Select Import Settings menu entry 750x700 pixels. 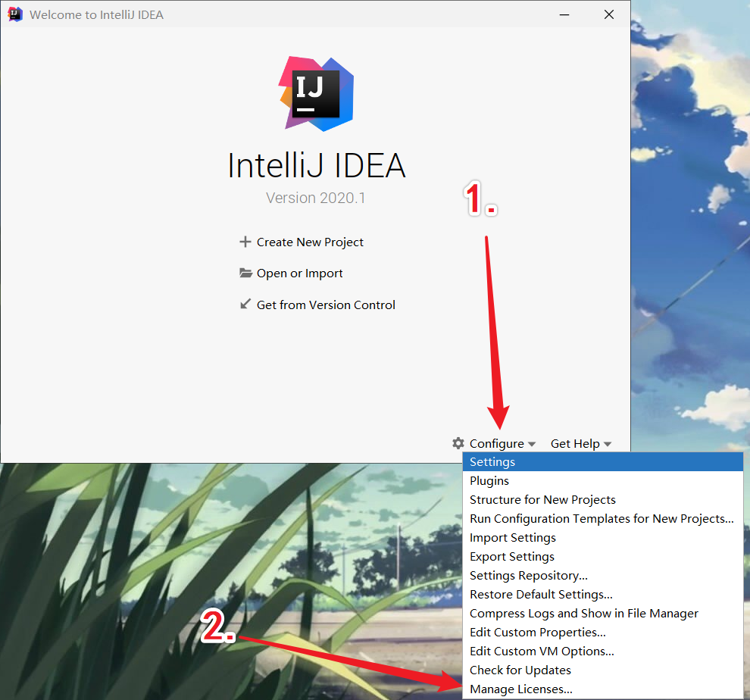(603, 537)
